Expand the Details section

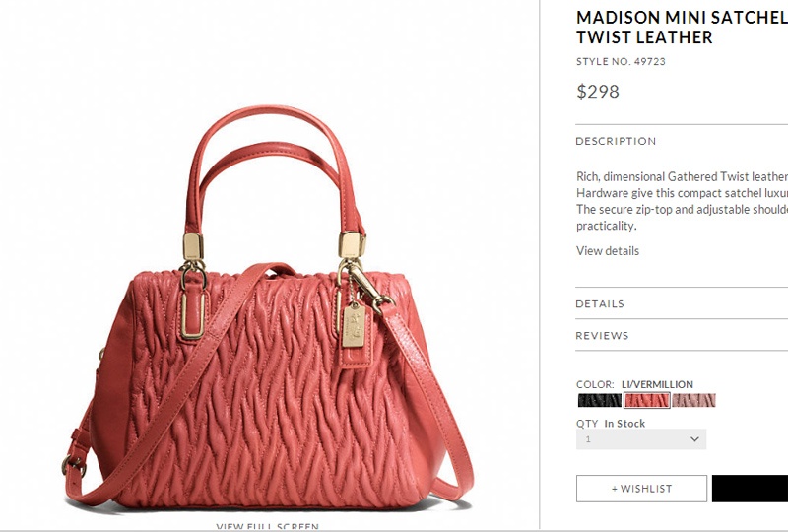pos(682,303)
